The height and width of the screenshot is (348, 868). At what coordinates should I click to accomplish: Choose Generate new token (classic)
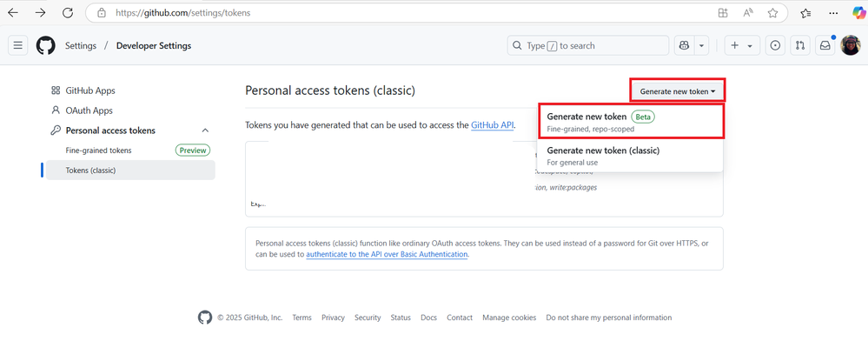coord(630,156)
